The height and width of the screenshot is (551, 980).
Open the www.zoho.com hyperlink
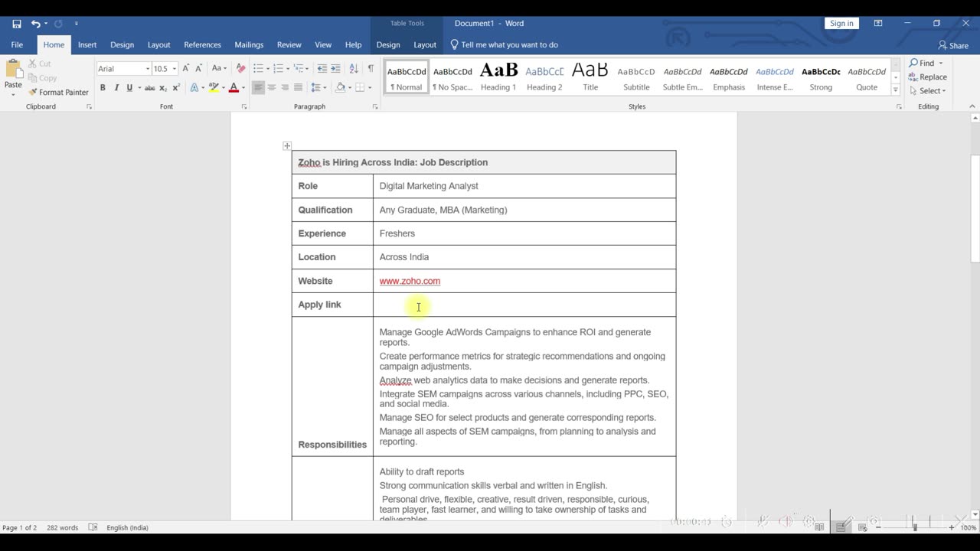[x=410, y=281]
